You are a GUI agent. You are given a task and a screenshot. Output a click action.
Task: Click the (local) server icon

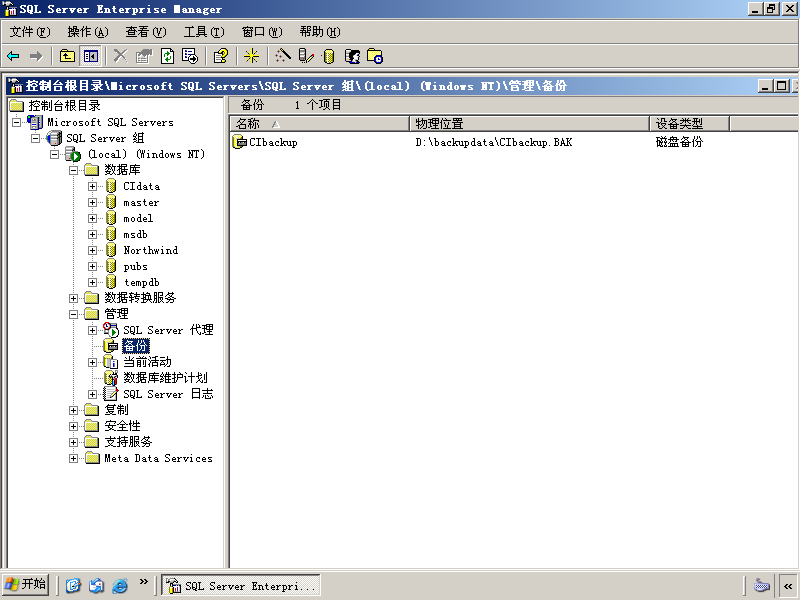pos(73,154)
